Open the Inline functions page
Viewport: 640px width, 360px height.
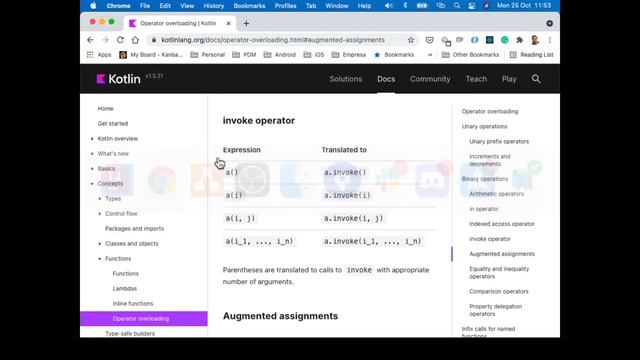(x=133, y=304)
